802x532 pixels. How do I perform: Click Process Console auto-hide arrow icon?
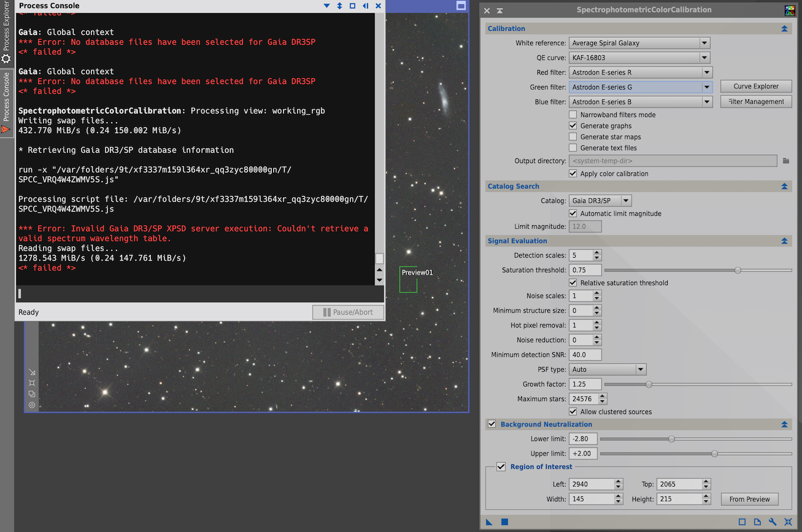tap(365, 6)
